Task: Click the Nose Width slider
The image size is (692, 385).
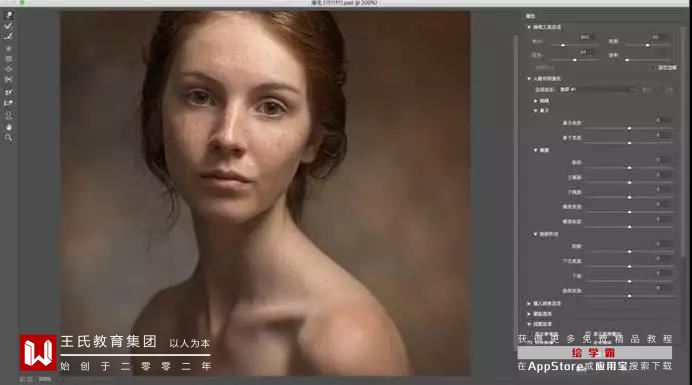Action: click(x=629, y=143)
